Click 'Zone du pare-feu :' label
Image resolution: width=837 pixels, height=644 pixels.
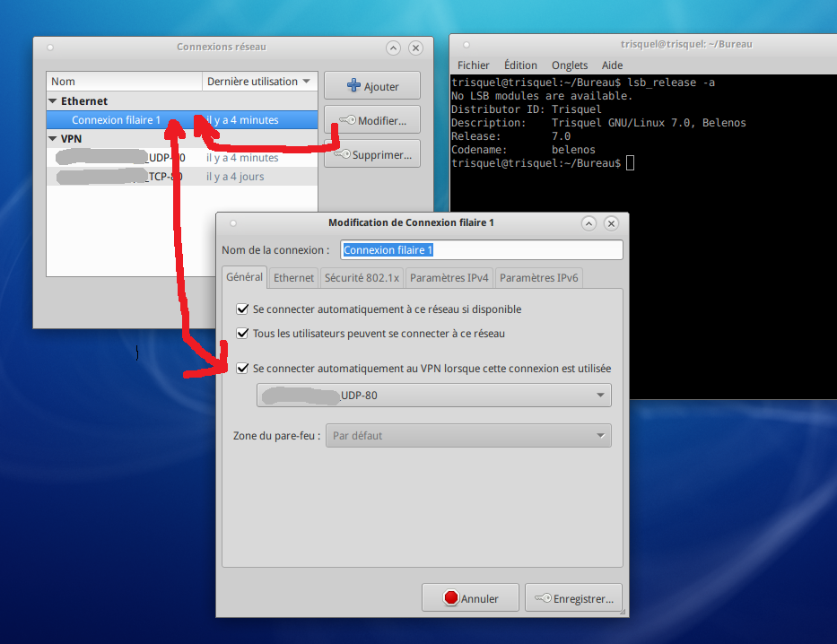(x=276, y=435)
